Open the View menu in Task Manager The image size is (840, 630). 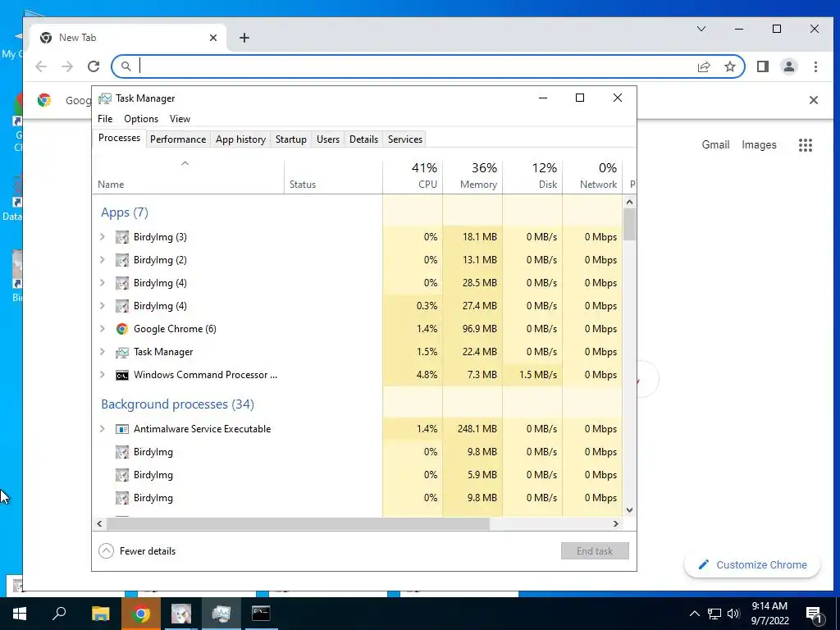pyautogui.click(x=180, y=119)
